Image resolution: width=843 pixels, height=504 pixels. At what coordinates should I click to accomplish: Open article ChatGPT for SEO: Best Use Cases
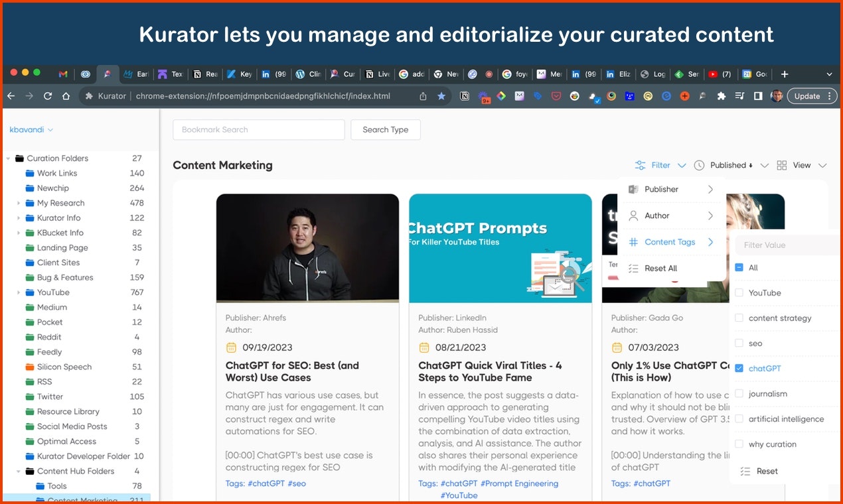pyautogui.click(x=292, y=371)
